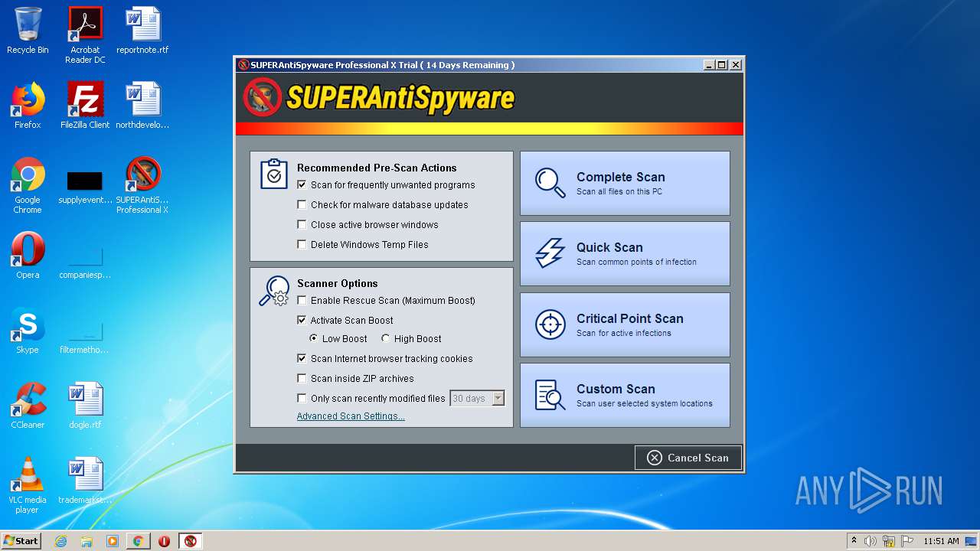
Task: Click the SUPERAntiSpyware logo banner icon
Action: coord(263,97)
